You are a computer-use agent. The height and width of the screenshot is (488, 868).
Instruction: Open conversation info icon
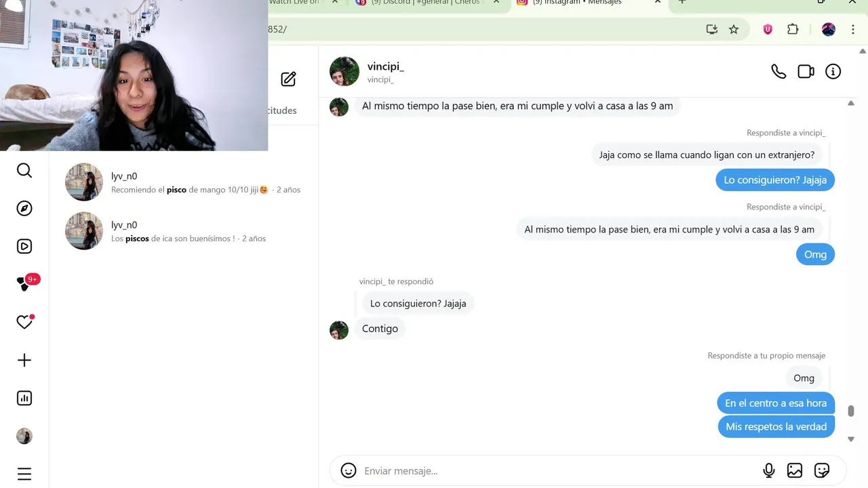point(833,71)
